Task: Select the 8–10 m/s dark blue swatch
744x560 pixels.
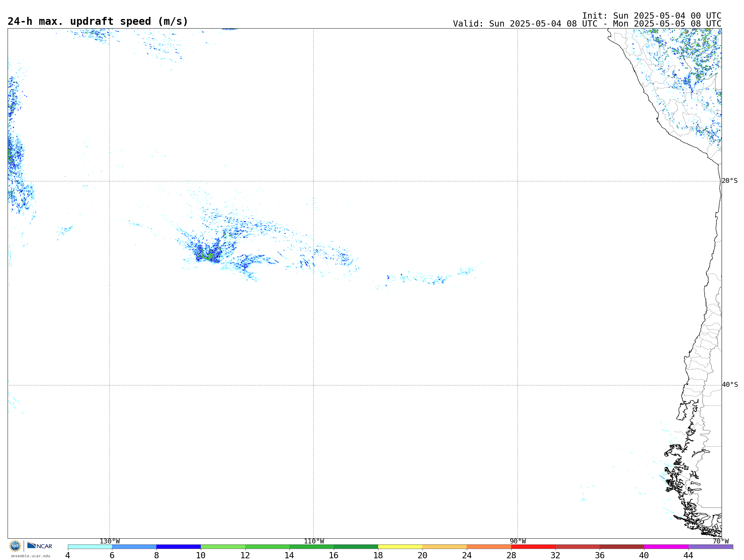Action: pos(178,547)
